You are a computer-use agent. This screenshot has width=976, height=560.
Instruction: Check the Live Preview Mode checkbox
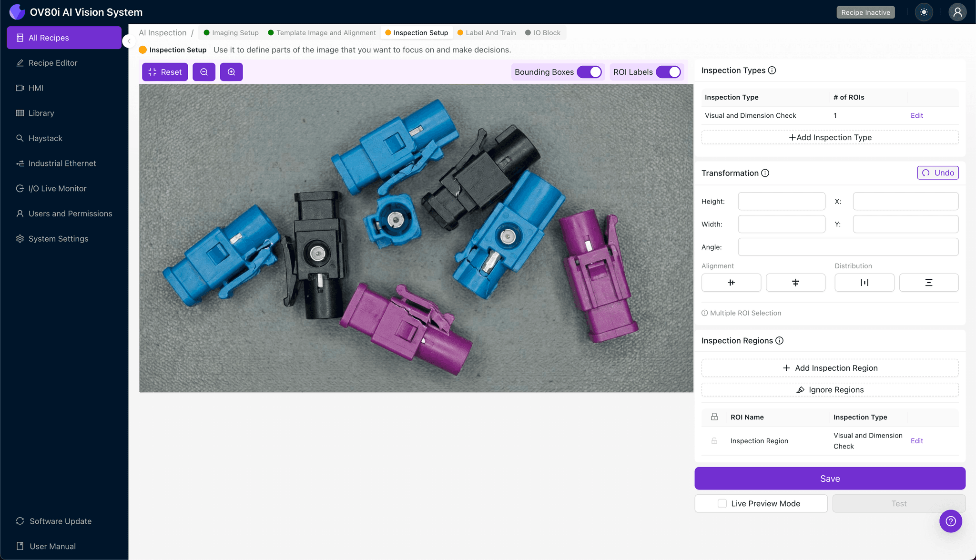click(x=722, y=503)
